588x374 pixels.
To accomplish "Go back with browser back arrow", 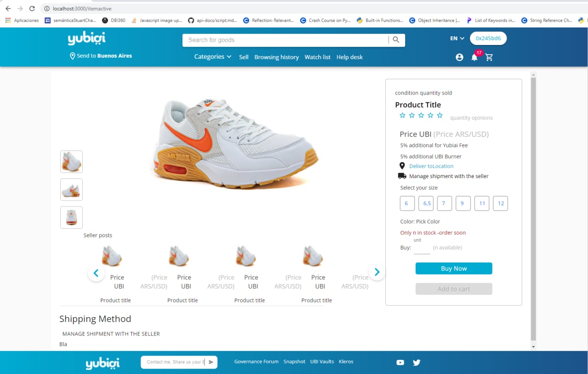I will coord(8,9).
